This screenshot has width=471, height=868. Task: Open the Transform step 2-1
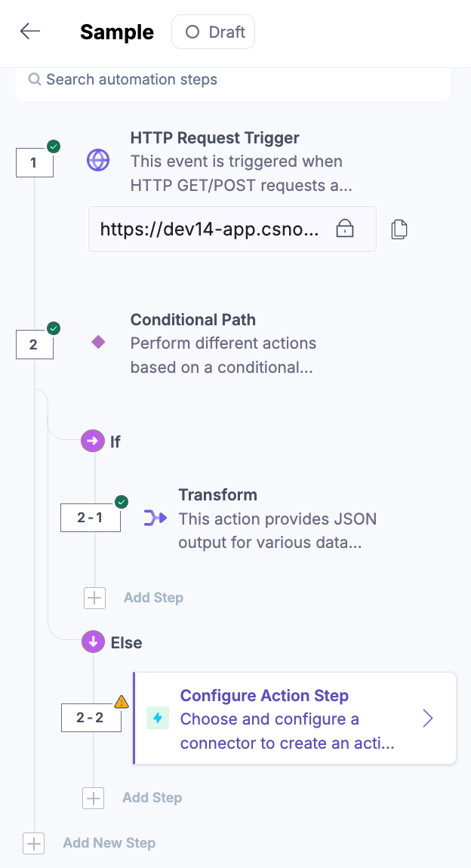coord(217,495)
